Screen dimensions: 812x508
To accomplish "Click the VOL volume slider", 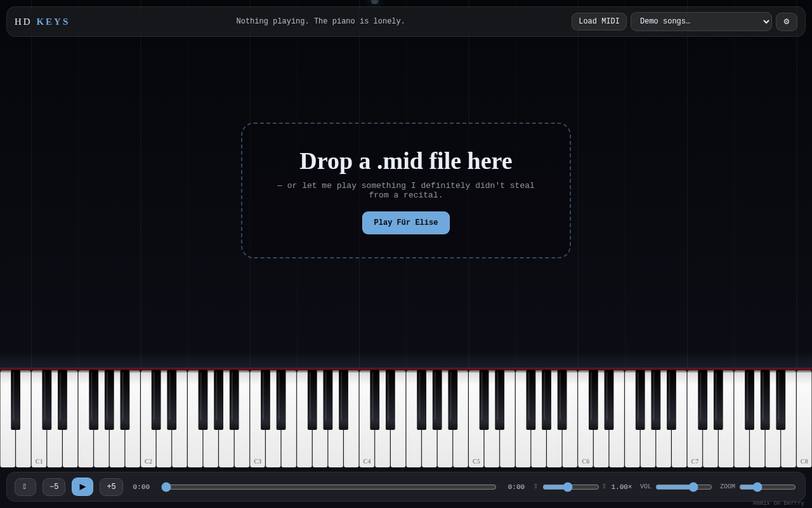I will (684, 487).
